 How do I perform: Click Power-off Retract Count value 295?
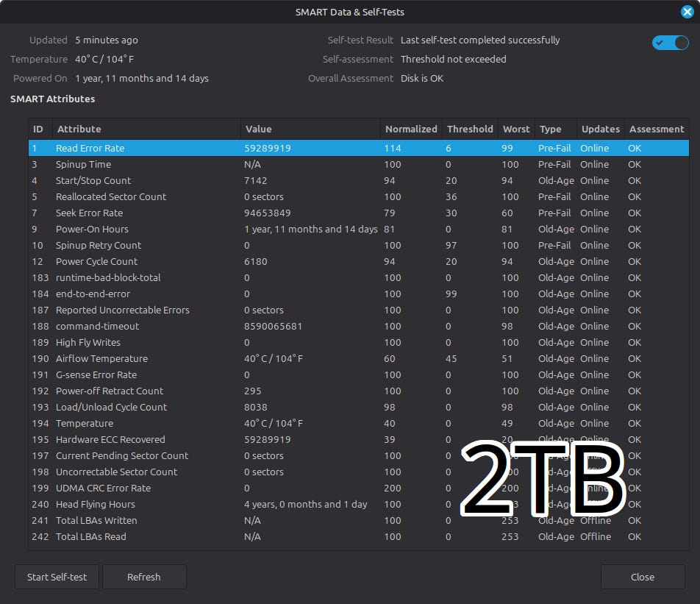click(253, 391)
